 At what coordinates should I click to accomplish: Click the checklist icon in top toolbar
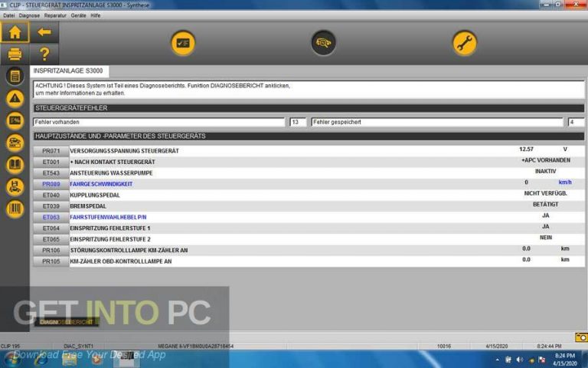[x=182, y=43]
